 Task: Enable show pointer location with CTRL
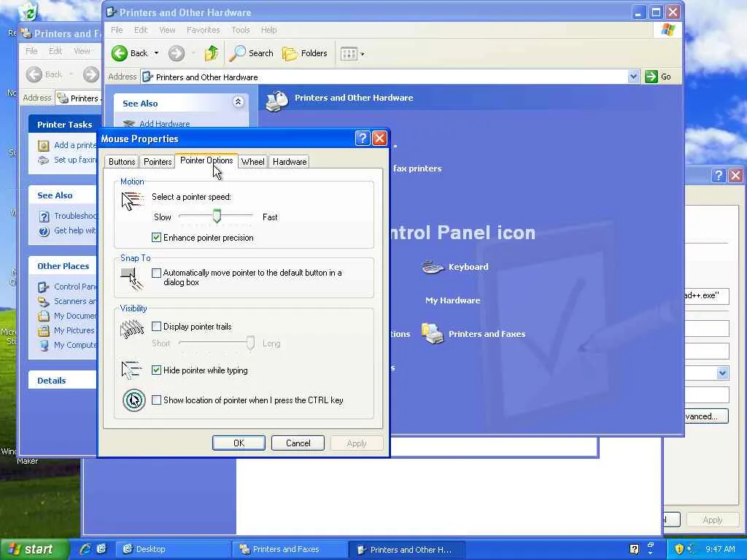(156, 400)
